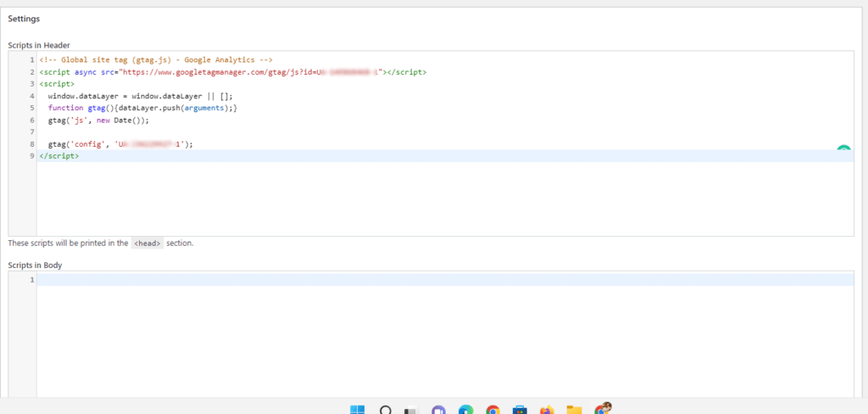Click line number 5 in header editor gutter
The width and height of the screenshot is (868, 414).
[32, 108]
